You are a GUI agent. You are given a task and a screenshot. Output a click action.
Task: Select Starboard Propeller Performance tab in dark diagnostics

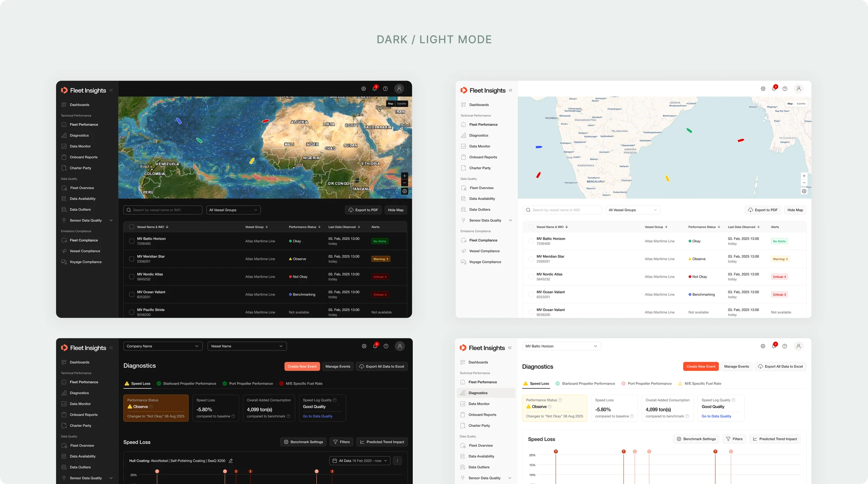(186, 384)
